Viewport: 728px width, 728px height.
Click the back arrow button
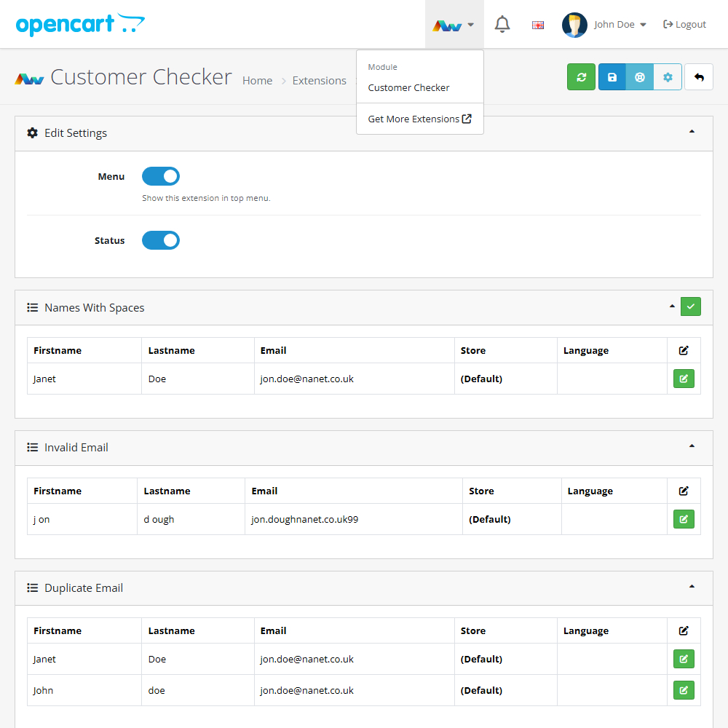(x=699, y=77)
